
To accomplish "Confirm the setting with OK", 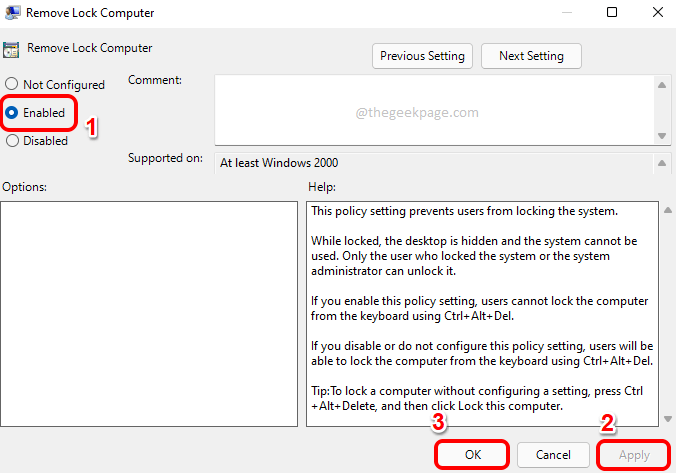I will tap(472, 454).
